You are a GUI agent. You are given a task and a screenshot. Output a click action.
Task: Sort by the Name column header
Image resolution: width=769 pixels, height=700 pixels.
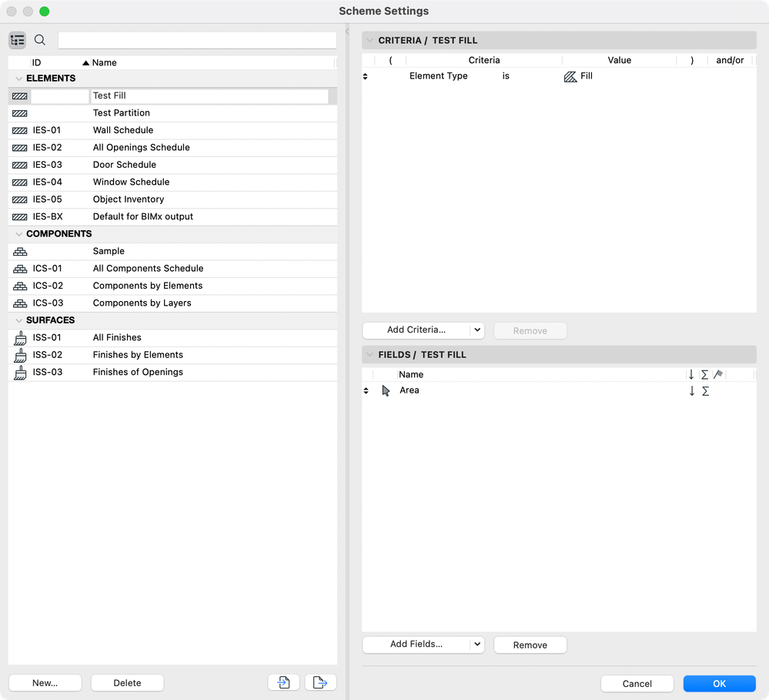(x=105, y=63)
